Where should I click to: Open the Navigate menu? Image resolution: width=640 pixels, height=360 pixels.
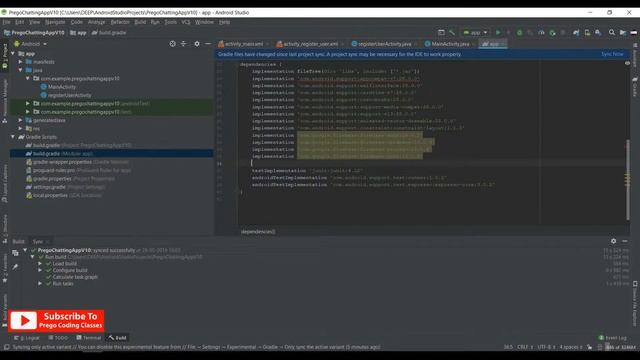coord(55,22)
